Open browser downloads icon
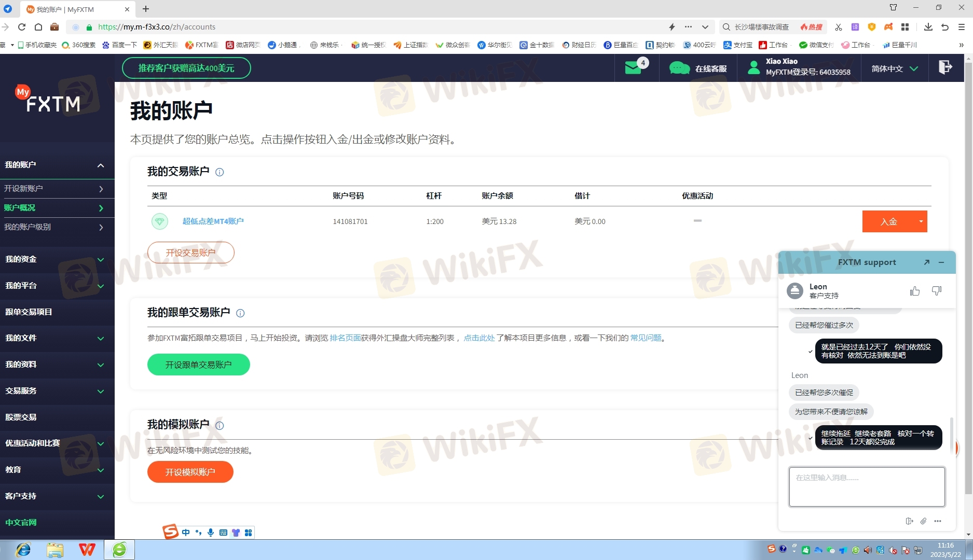This screenshot has height=560, width=973. pos(928,27)
